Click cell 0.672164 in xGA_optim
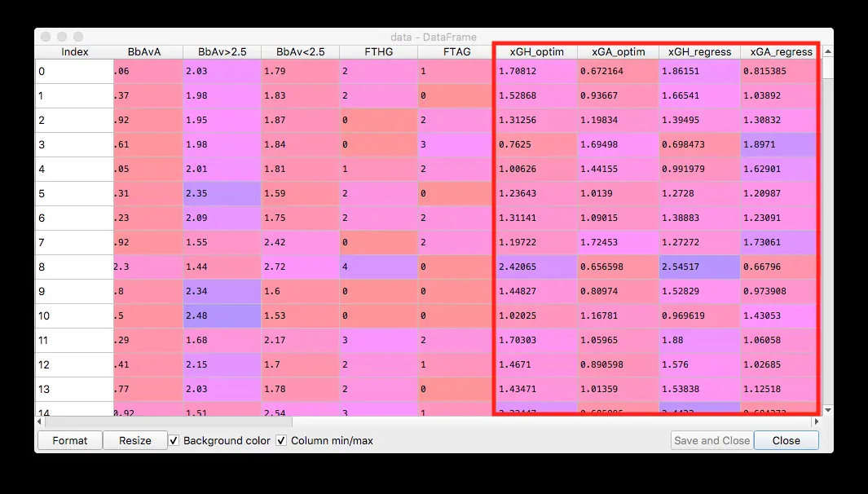The height and width of the screenshot is (494, 868). 619,71
